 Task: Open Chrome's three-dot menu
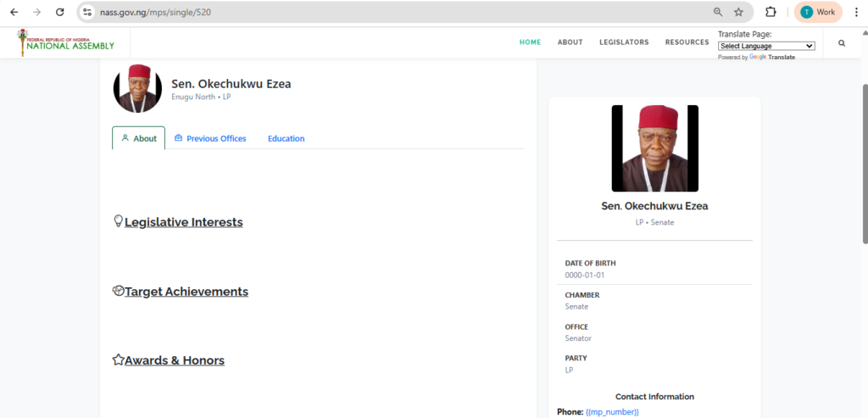pos(855,12)
